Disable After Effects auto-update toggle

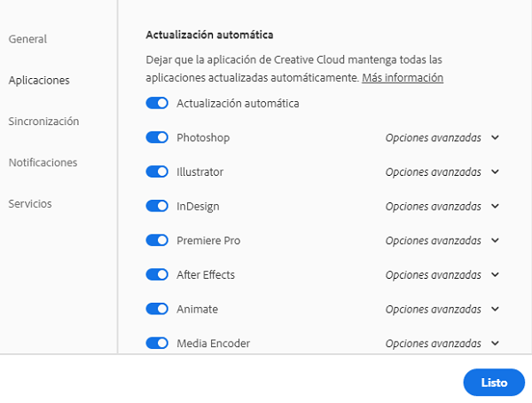click(157, 274)
